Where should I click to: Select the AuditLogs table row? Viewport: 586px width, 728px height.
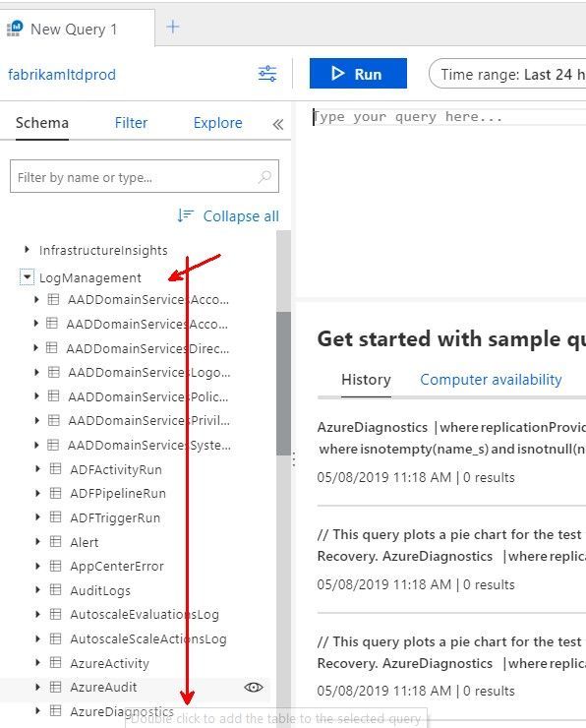tap(99, 589)
